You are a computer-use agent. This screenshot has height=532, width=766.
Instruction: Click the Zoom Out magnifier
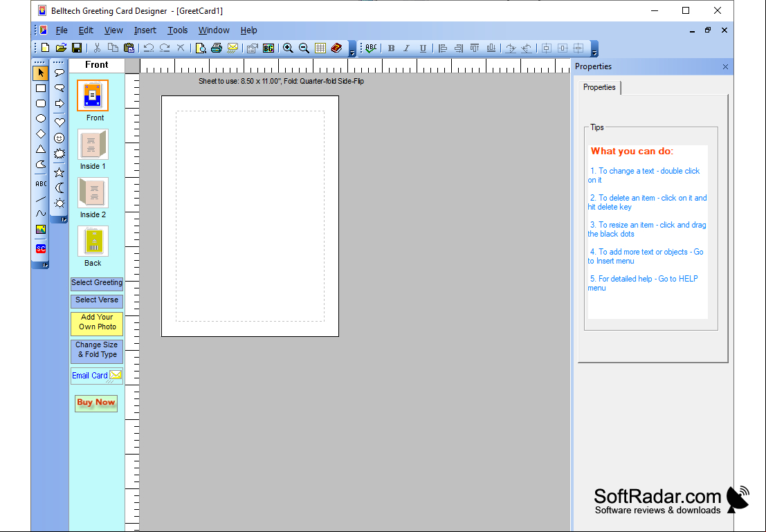pos(304,48)
